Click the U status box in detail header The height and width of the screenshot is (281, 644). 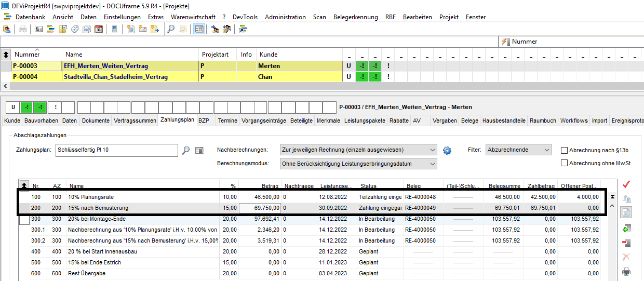pyautogui.click(x=13, y=108)
